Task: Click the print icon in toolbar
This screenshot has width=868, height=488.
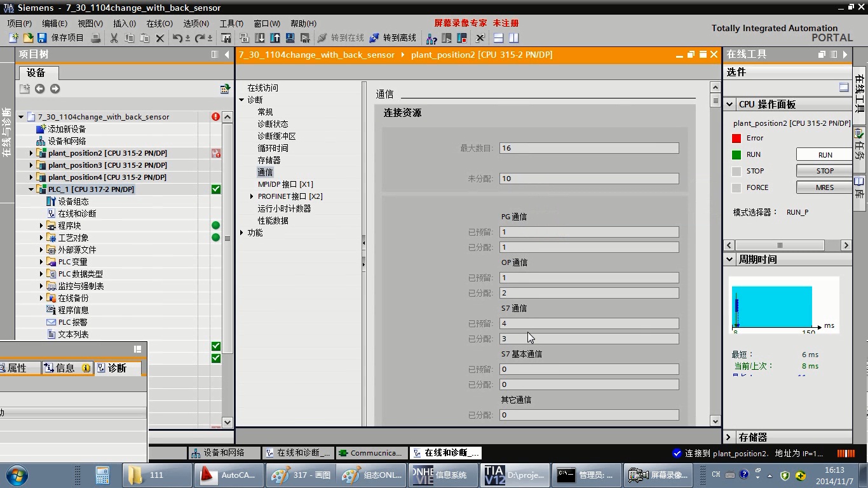Action: click(96, 38)
